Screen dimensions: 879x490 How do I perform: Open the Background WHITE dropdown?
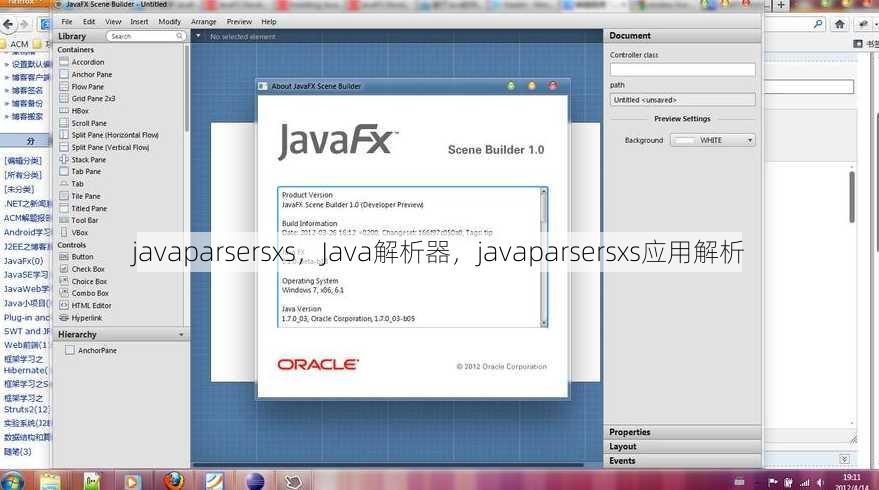[x=713, y=140]
